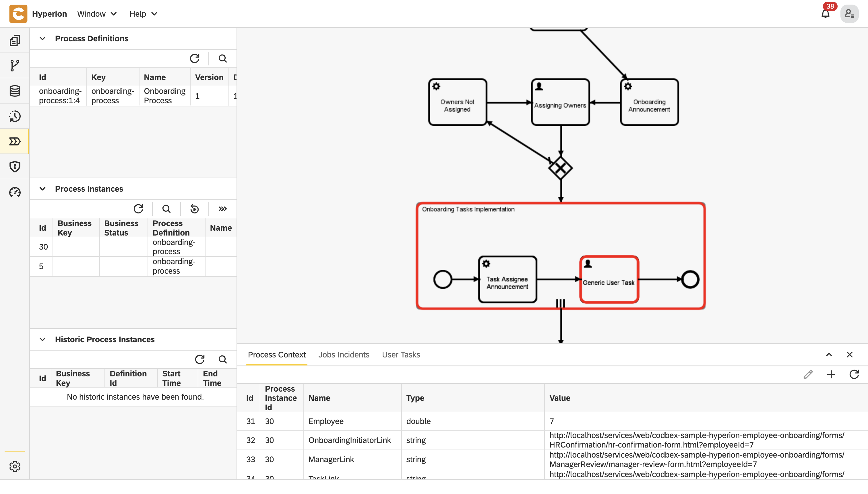This screenshot has height=494, width=868.
Task: Click the notifications bell icon
Action: 825,14
